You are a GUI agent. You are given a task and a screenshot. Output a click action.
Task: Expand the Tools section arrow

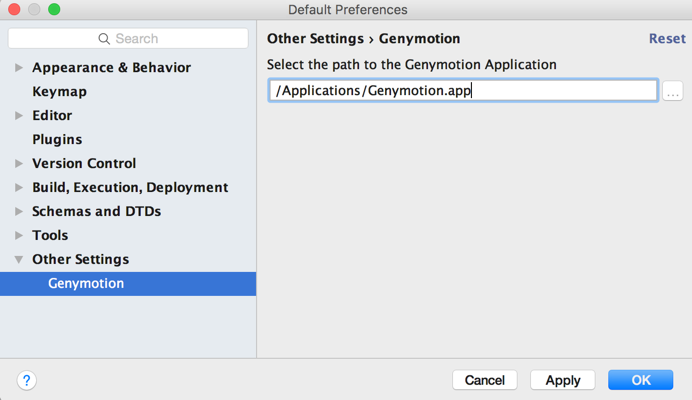[19, 236]
